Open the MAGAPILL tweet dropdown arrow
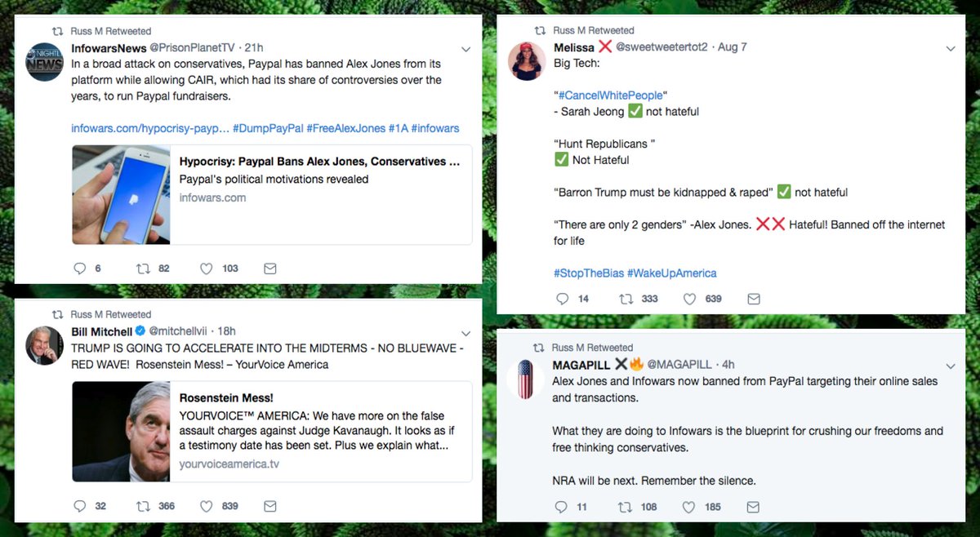Viewport: 980px width, 537px height. [x=950, y=366]
